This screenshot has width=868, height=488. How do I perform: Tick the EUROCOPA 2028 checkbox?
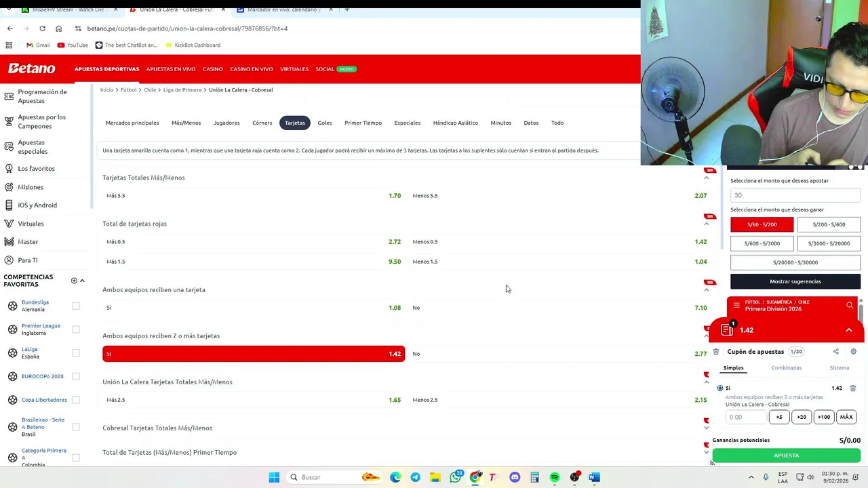click(x=76, y=376)
